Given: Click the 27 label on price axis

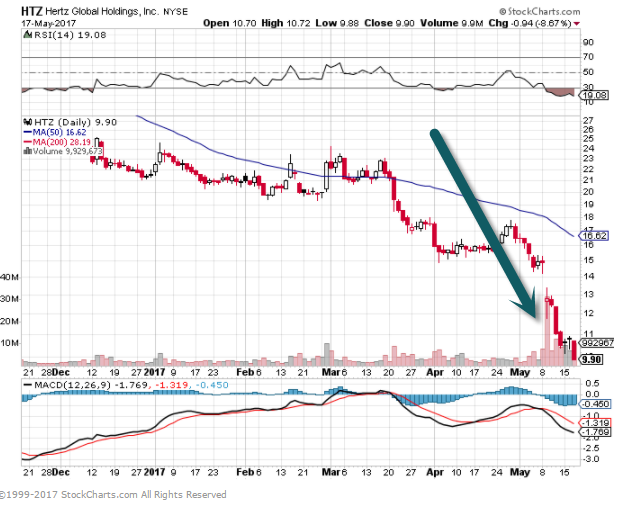Looking at the screenshot, I should [588, 120].
